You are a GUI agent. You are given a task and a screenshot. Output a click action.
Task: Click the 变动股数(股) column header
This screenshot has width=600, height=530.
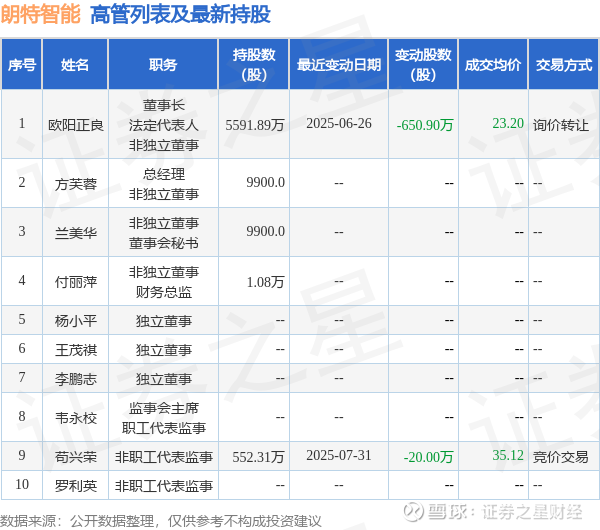pyautogui.click(x=423, y=65)
